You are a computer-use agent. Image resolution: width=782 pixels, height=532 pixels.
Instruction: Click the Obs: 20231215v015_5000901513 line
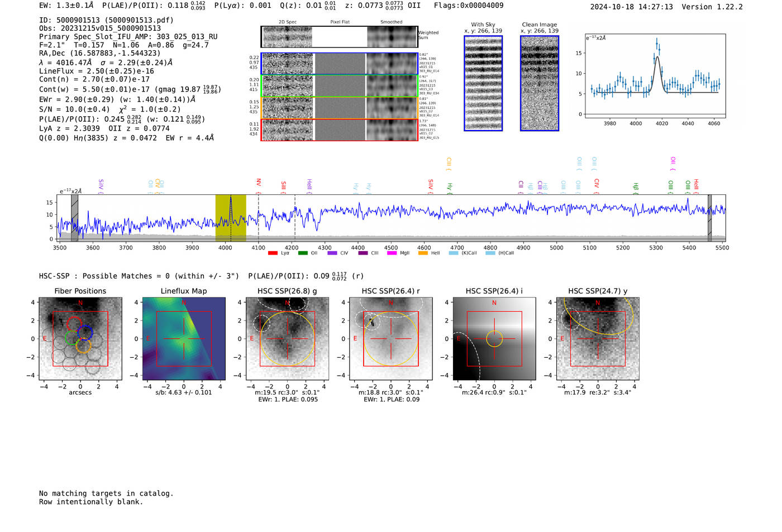click(100, 28)
